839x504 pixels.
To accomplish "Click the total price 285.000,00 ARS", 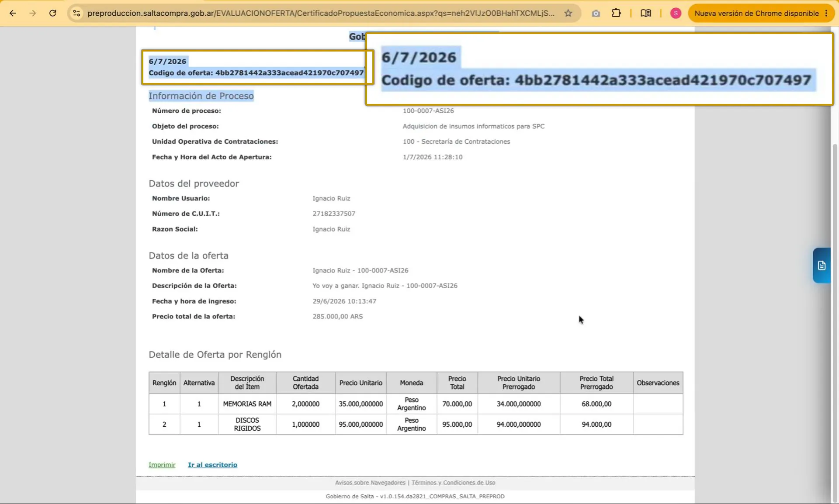I will click(x=337, y=317).
